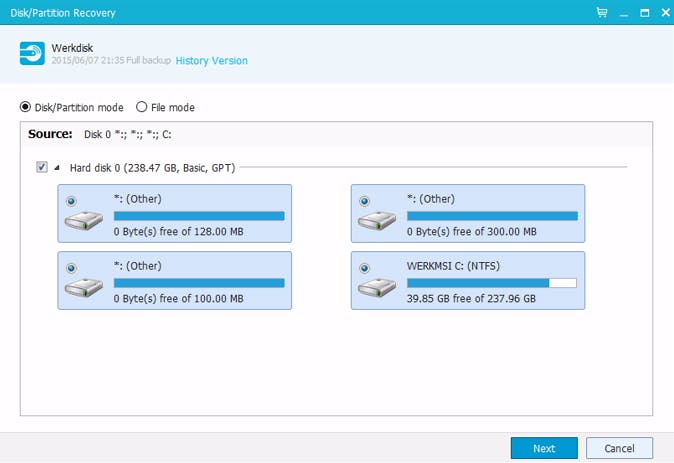Click 0 Byte(s) free of 300.00 MB text

point(472,231)
